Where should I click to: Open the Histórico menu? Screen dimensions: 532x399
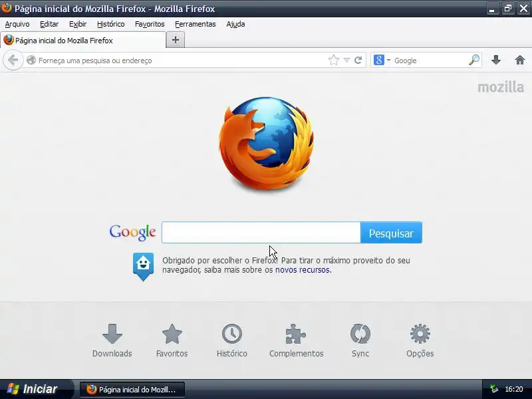110,24
